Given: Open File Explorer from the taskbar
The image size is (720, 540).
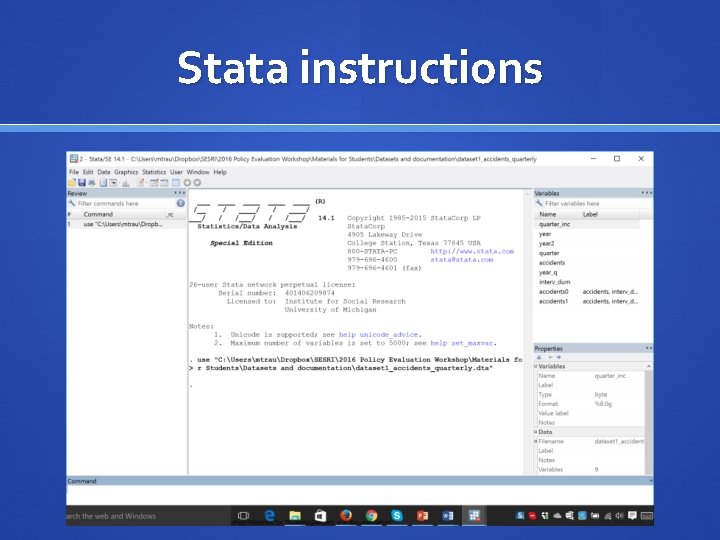Looking at the screenshot, I should coord(295,516).
